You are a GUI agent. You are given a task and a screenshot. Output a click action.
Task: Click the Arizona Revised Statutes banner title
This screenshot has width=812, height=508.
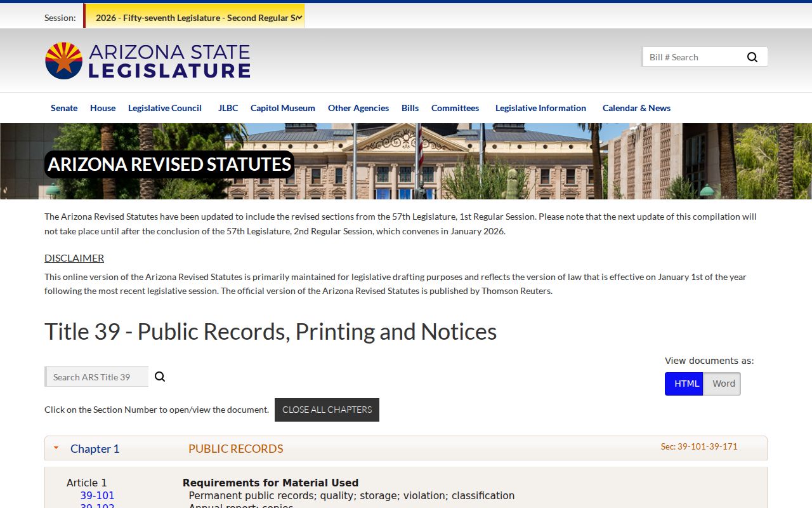169,164
